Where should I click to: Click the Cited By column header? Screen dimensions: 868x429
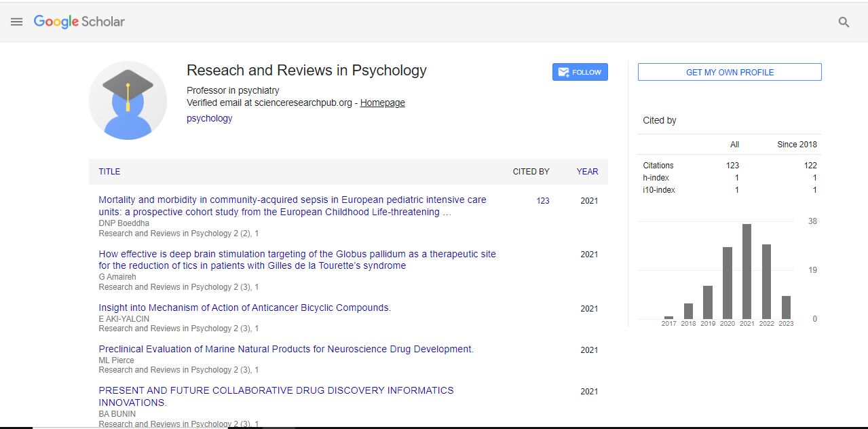pyautogui.click(x=531, y=172)
